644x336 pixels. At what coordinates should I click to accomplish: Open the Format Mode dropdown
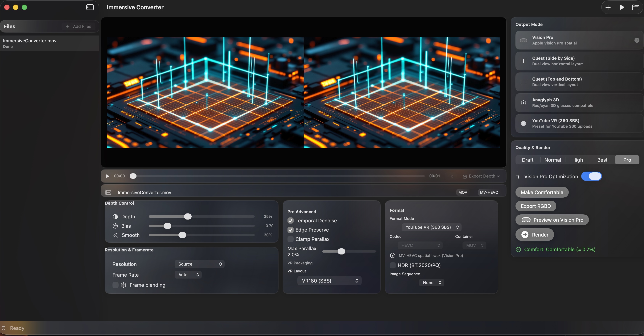point(431,227)
